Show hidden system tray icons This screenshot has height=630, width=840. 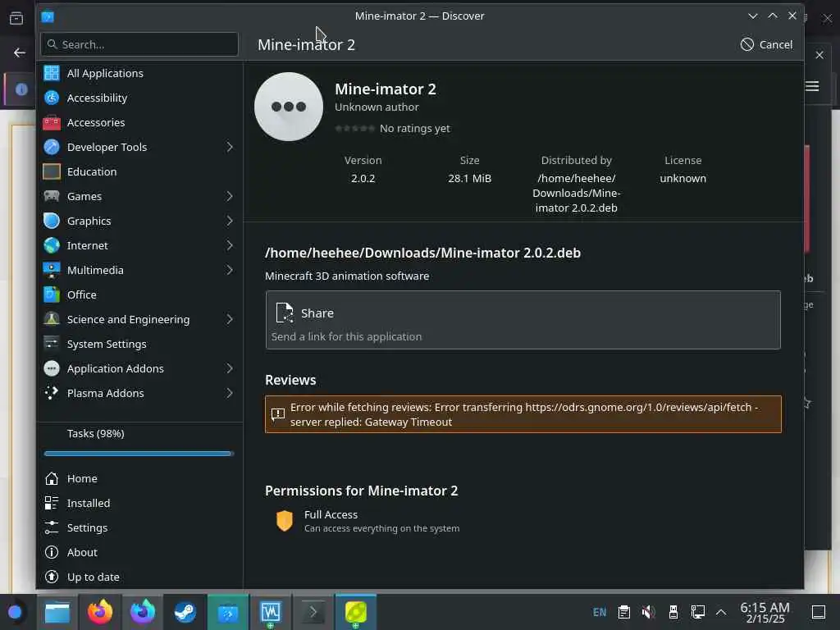point(721,612)
